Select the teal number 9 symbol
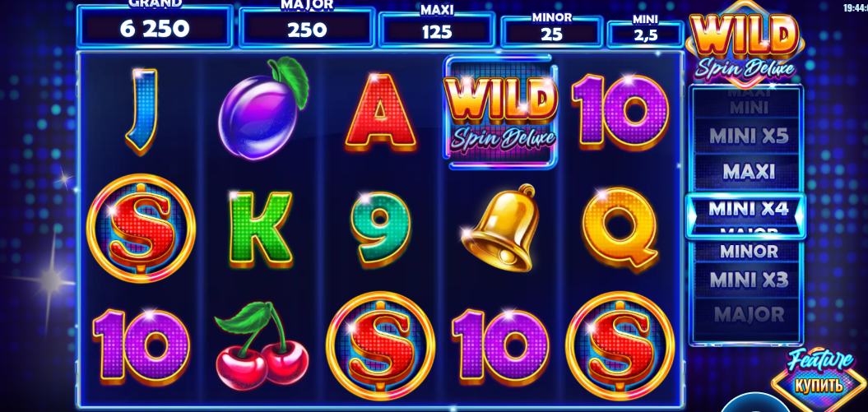 [381, 228]
